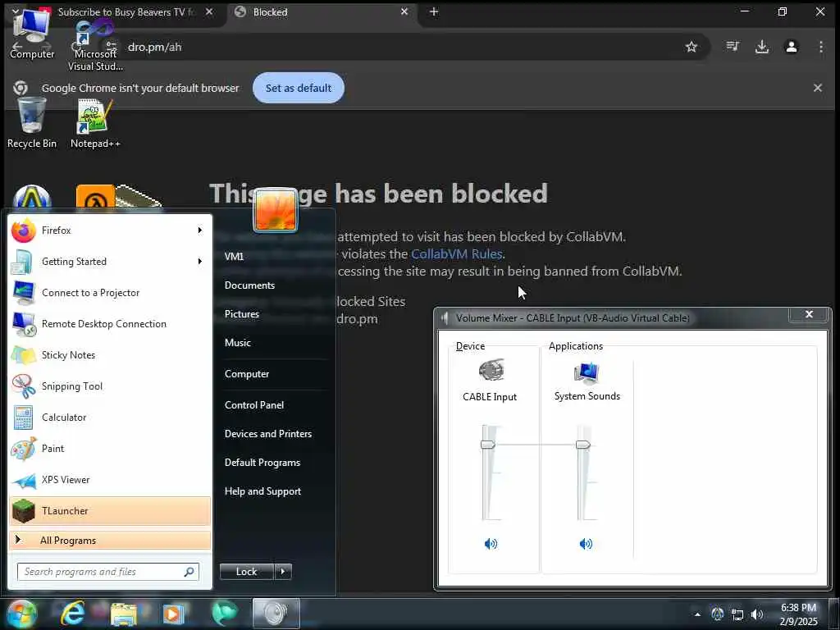Screen dimensions: 840x630
Task: Click the taskbar clock showing 6:38 PM
Action: tap(798, 614)
